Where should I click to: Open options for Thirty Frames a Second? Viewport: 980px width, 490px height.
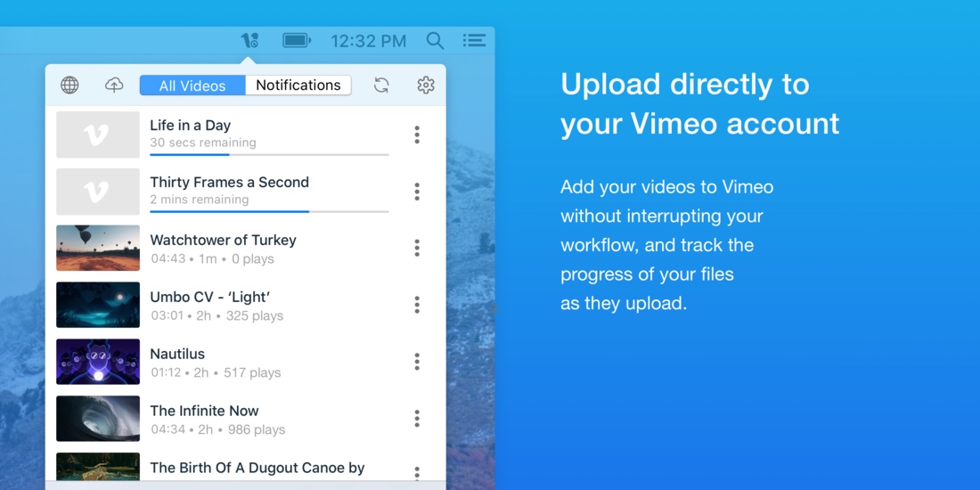[x=417, y=192]
